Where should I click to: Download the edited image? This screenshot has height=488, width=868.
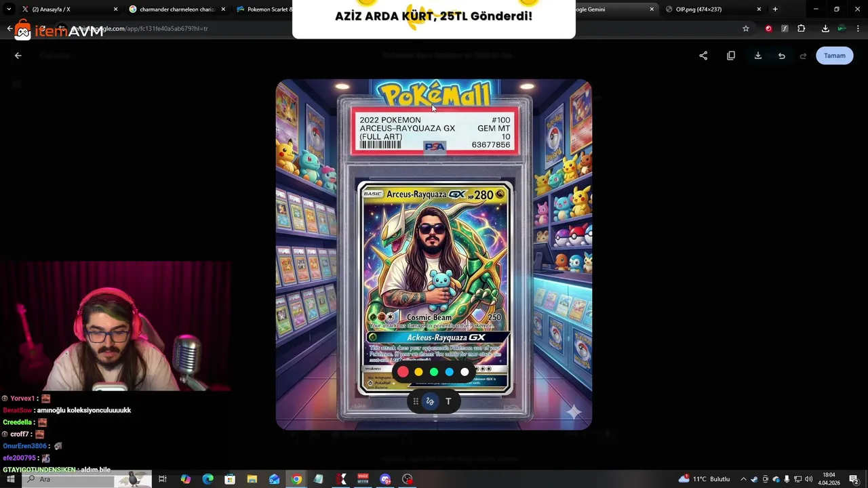click(x=758, y=56)
